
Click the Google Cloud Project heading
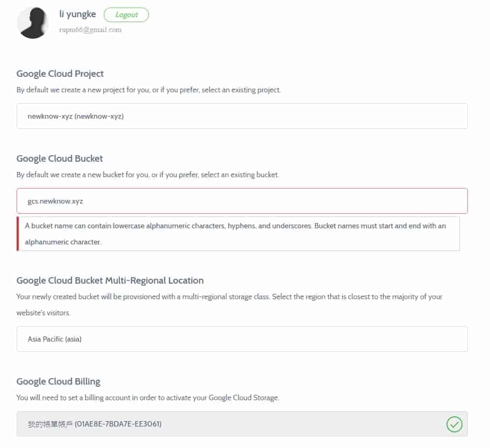click(60, 74)
